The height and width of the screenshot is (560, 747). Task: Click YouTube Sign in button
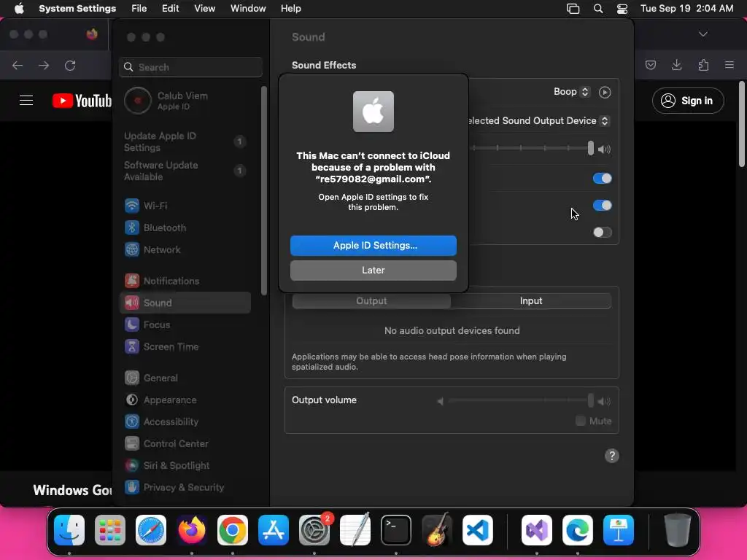tap(688, 101)
